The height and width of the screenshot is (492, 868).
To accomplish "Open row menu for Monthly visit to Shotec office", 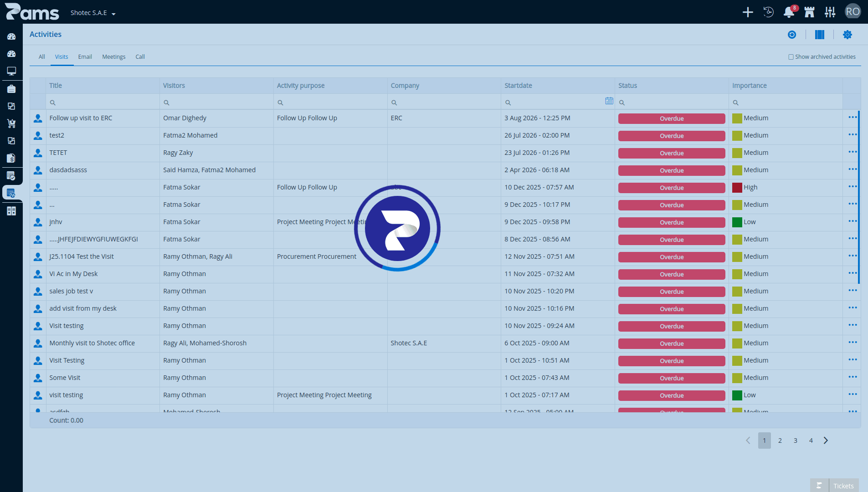I will point(853,343).
